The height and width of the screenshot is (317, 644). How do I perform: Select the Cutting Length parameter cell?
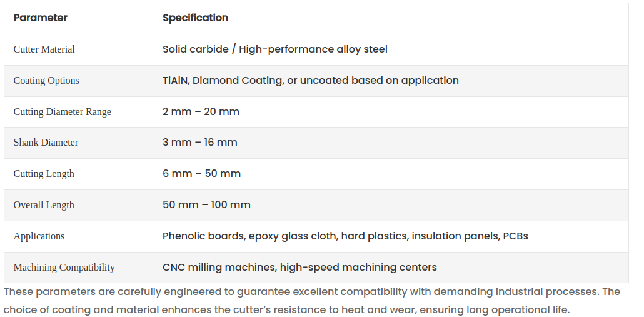(44, 174)
